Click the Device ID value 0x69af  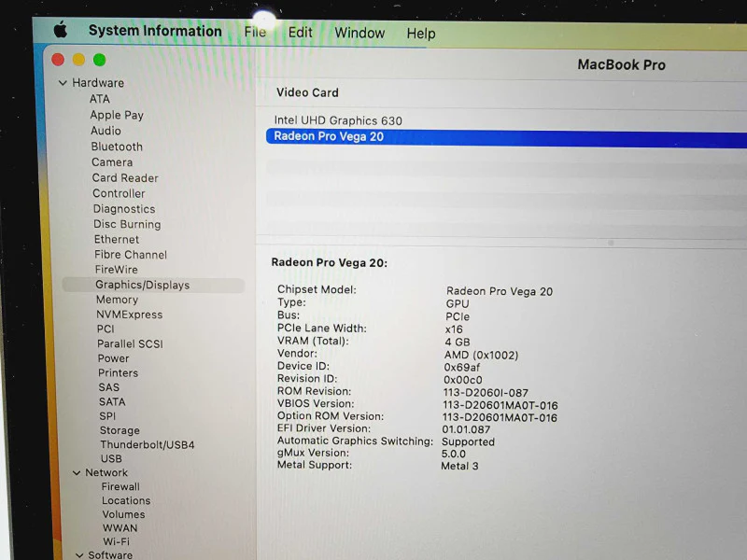(461, 368)
